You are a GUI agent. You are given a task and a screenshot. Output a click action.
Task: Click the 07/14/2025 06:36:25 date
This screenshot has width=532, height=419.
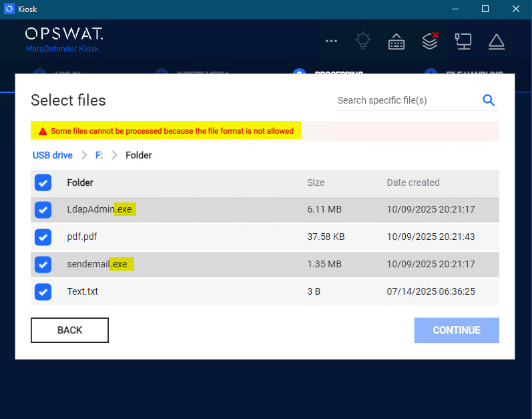(x=431, y=291)
